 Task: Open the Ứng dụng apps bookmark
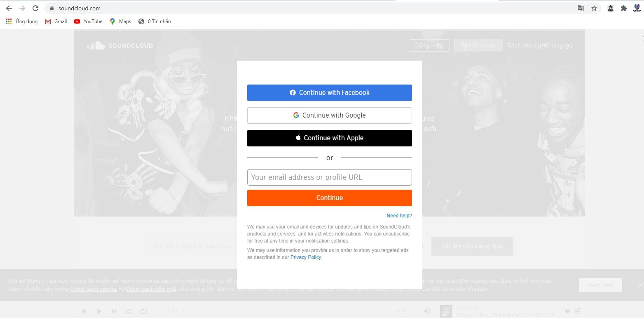pos(22,21)
